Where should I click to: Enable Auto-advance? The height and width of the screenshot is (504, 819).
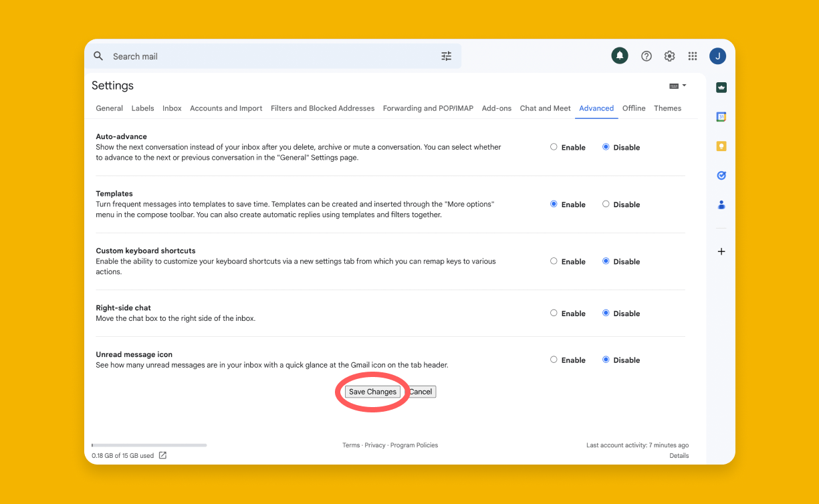(x=554, y=146)
